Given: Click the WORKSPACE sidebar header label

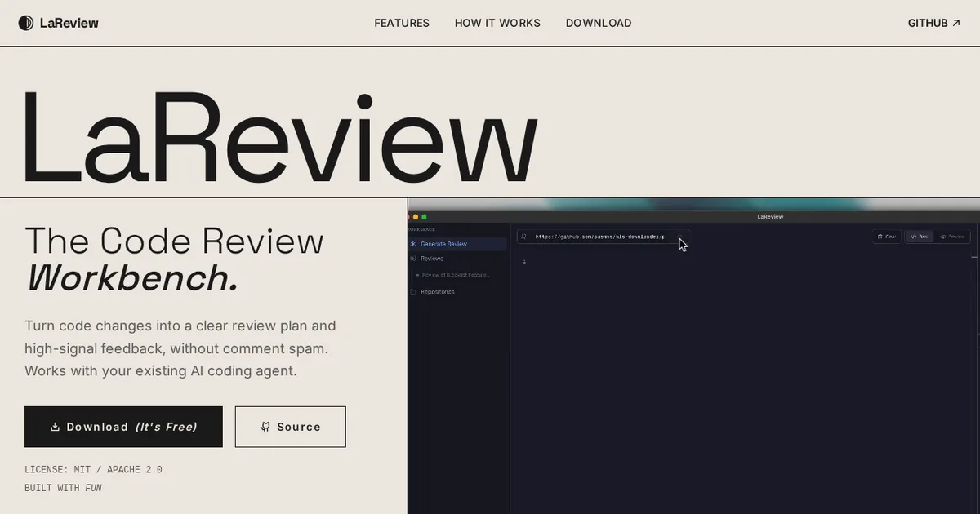Looking at the screenshot, I should (x=421, y=230).
